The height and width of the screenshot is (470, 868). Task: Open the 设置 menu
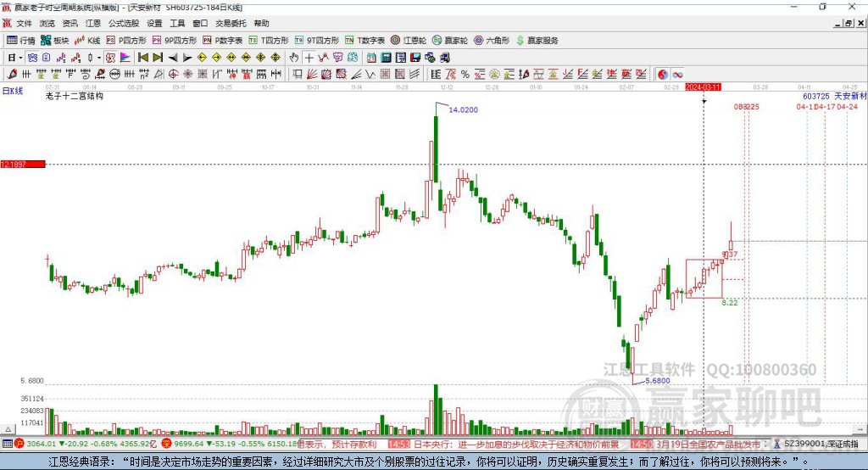click(154, 23)
